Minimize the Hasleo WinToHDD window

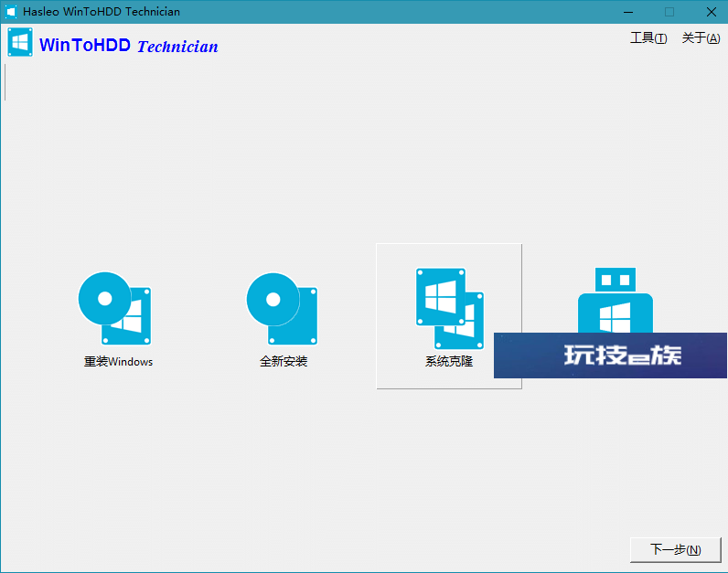coord(628,12)
